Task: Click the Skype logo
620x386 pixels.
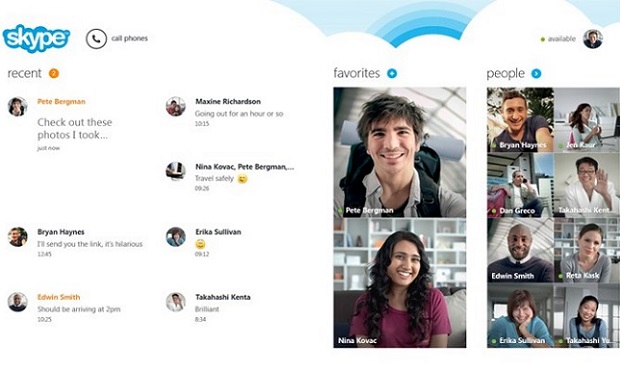Action: (x=36, y=38)
